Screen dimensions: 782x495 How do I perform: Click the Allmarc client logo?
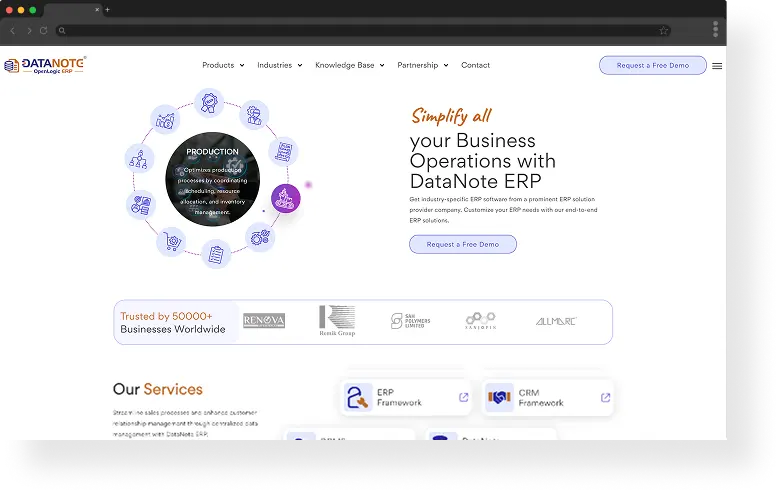click(x=556, y=322)
